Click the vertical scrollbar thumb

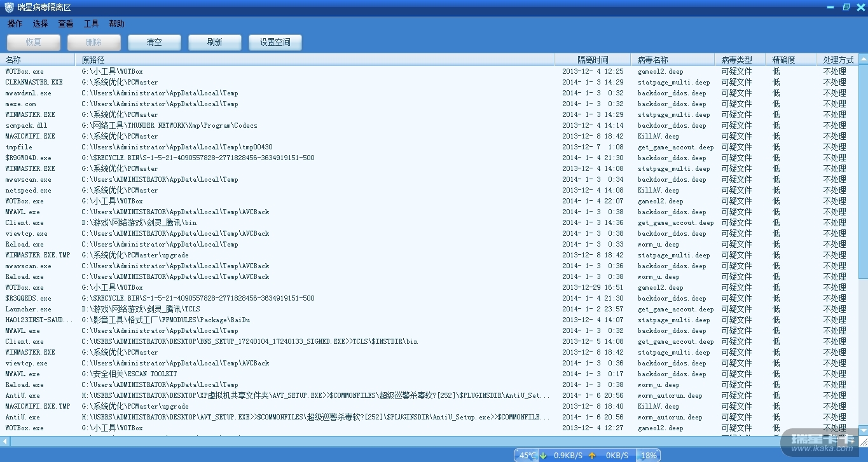[x=863, y=172]
